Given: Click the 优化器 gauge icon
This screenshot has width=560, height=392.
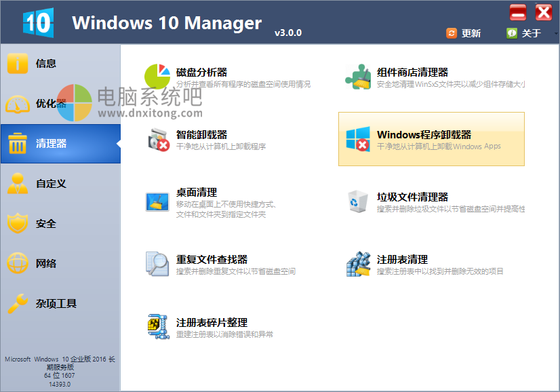Looking at the screenshot, I should click(x=17, y=104).
